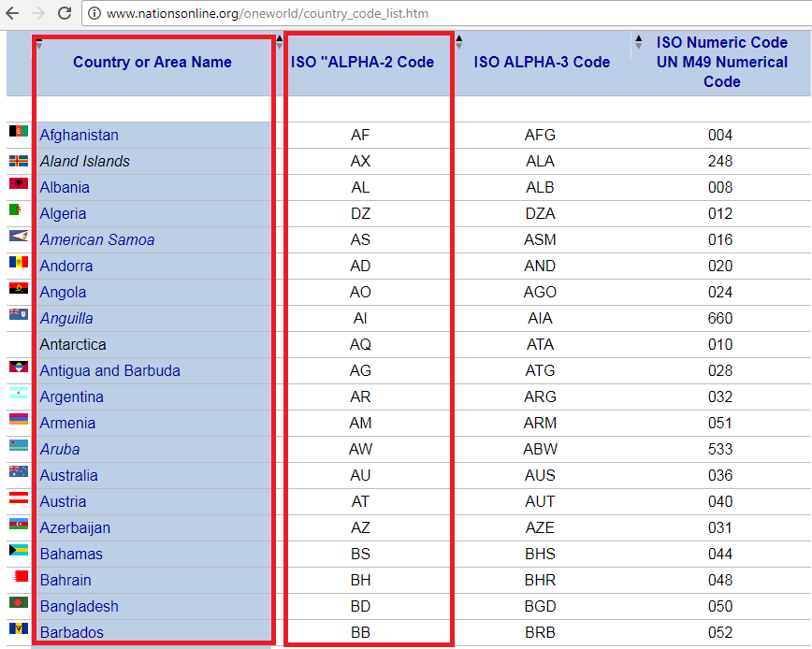
Task: Click the browser reload button
Action: (x=65, y=13)
